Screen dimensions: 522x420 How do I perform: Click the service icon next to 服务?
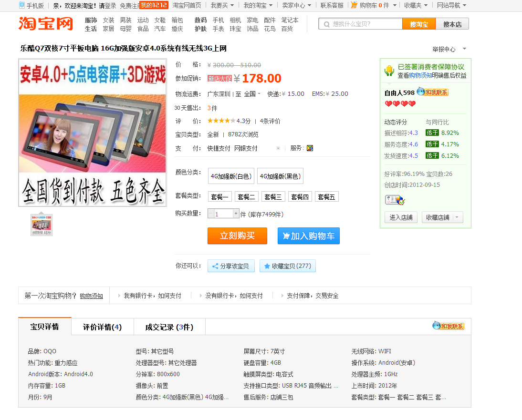[x=310, y=148]
